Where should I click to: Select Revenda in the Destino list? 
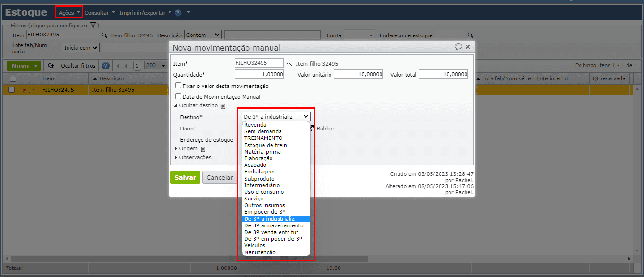point(276,125)
